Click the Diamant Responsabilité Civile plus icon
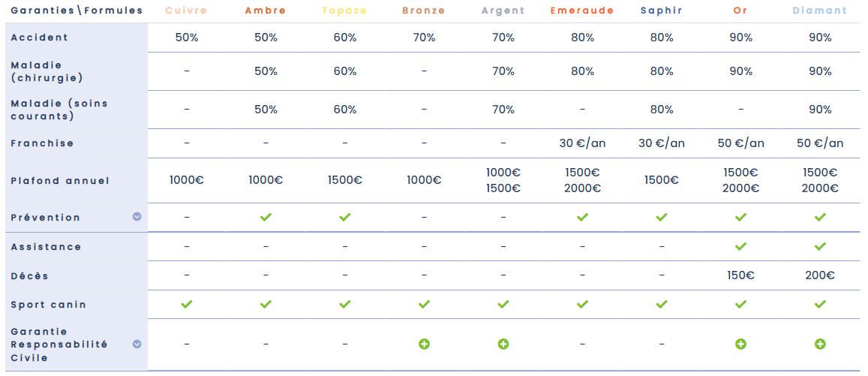 pyautogui.click(x=820, y=344)
